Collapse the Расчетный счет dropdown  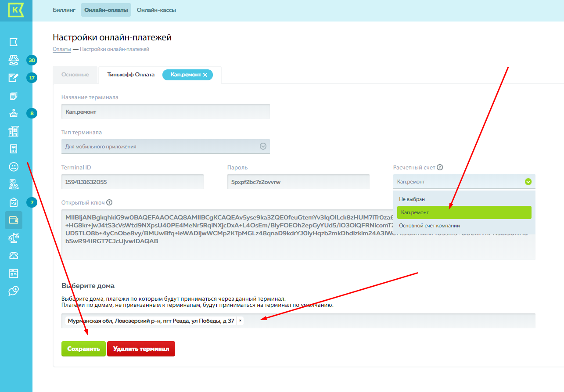pos(528,182)
